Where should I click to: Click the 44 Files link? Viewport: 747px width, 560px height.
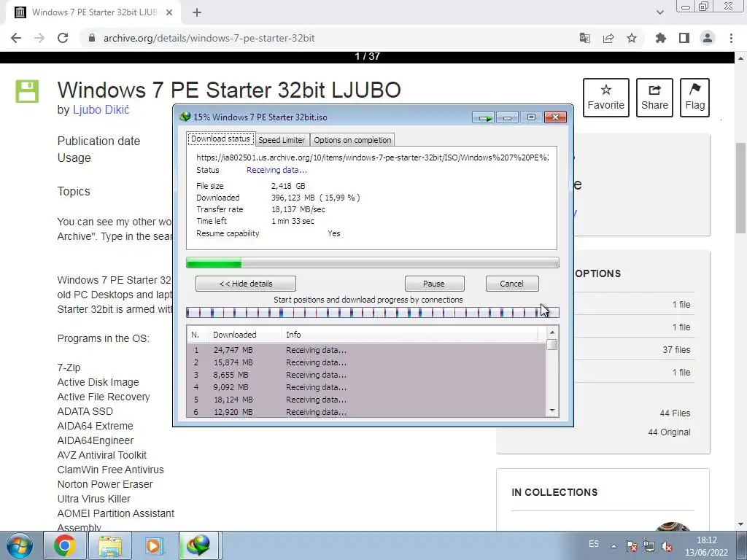pos(675,413)
